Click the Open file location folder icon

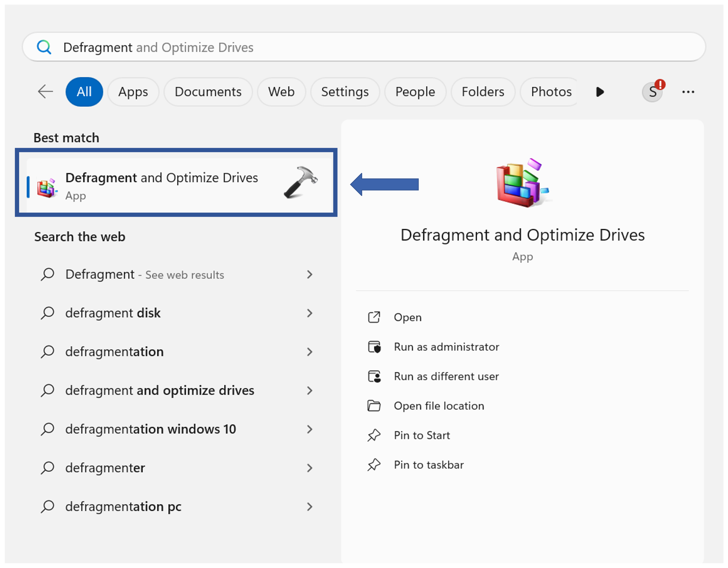[374, 406]
